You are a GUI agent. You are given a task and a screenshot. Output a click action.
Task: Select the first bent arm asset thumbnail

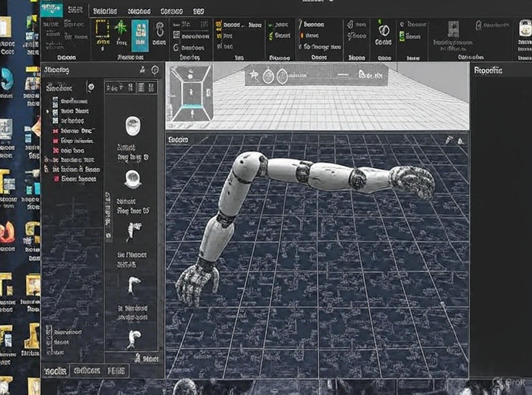(134, 231)
